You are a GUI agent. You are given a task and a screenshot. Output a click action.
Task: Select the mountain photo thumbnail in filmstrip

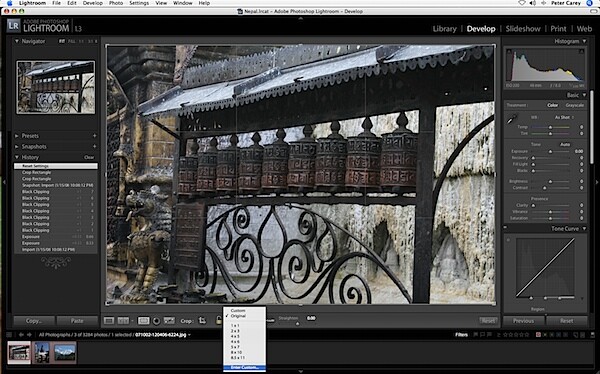click(x=65, y=352)
